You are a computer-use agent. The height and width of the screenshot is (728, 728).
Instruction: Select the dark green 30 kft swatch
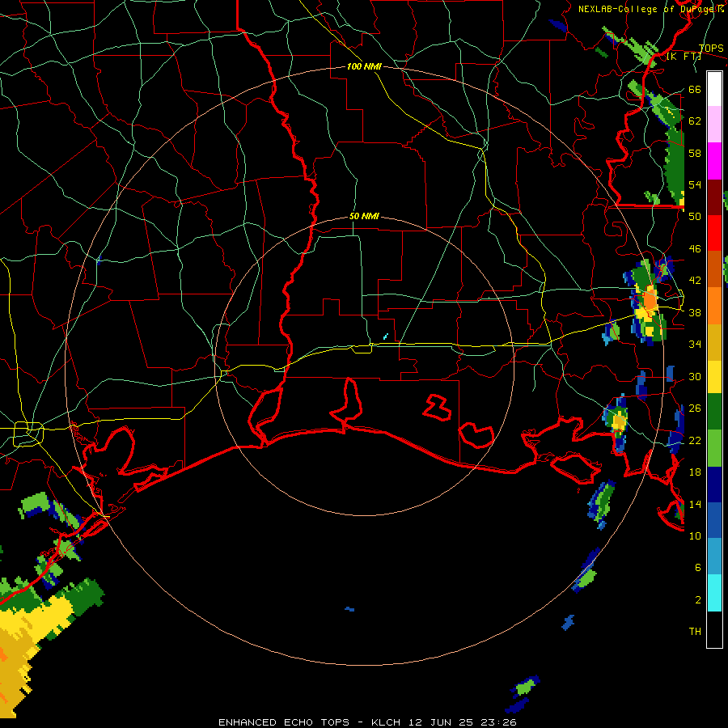714,412
